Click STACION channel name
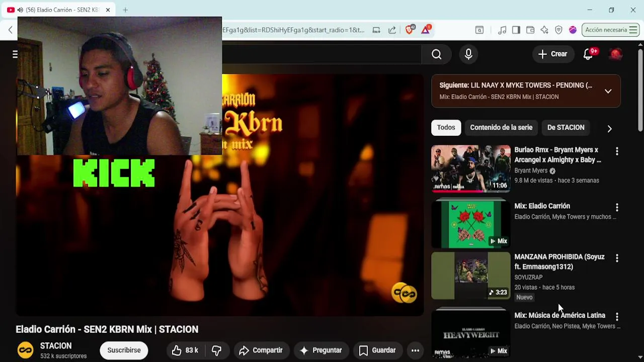This screenshot has height=362, width=644. (x=56, y=346)
